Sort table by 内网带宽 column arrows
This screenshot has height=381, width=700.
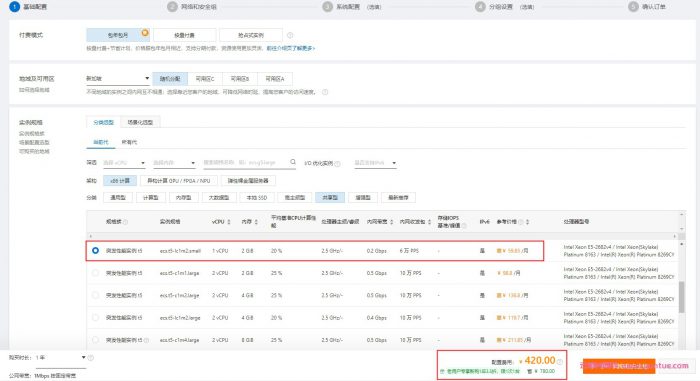click(x=392, y=222)
